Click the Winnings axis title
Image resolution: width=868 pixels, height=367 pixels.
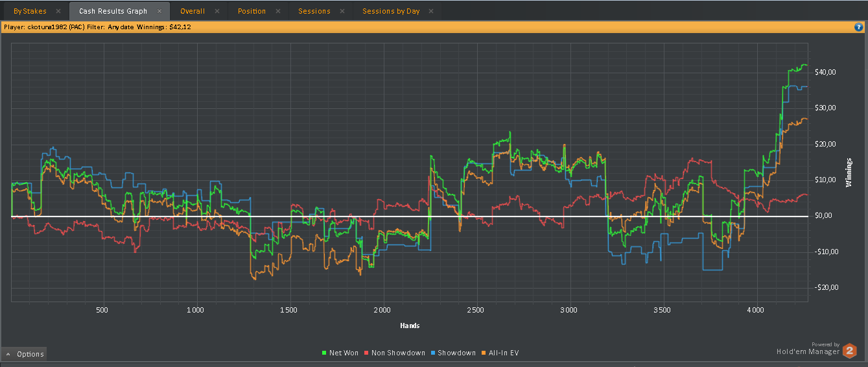point(849,173)
